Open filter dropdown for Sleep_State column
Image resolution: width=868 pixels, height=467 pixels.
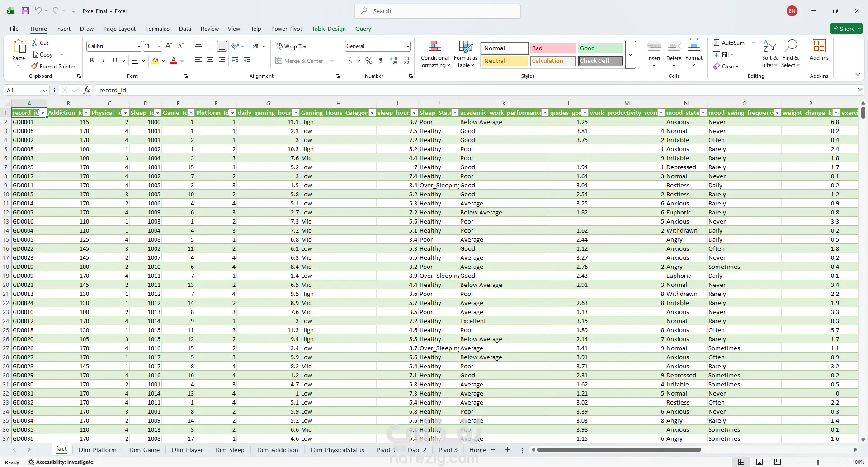455,113
